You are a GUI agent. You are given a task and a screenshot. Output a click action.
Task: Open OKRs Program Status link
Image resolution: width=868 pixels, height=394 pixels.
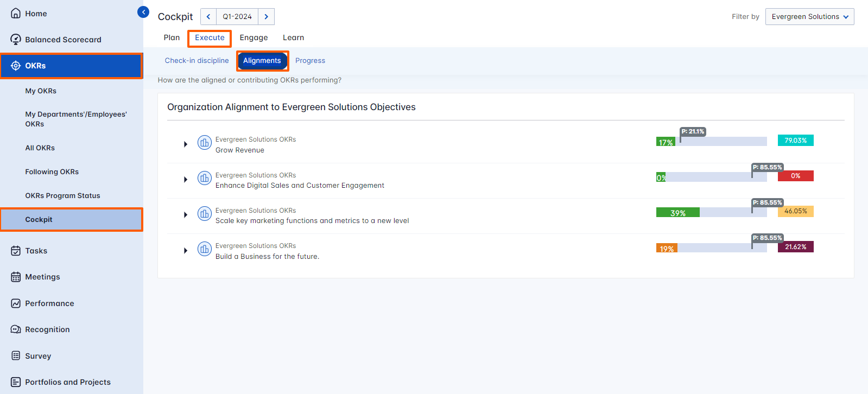coord(62,196)
